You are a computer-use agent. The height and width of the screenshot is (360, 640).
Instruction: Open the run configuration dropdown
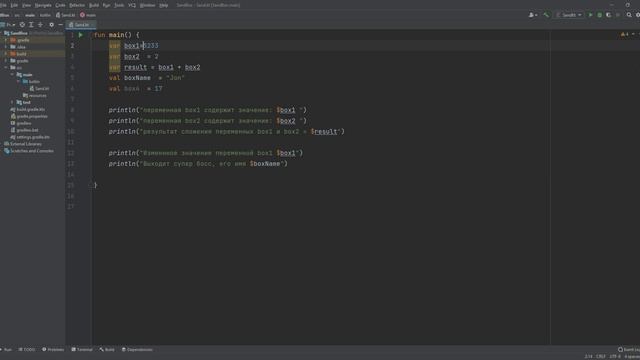[x=569, y=15]
